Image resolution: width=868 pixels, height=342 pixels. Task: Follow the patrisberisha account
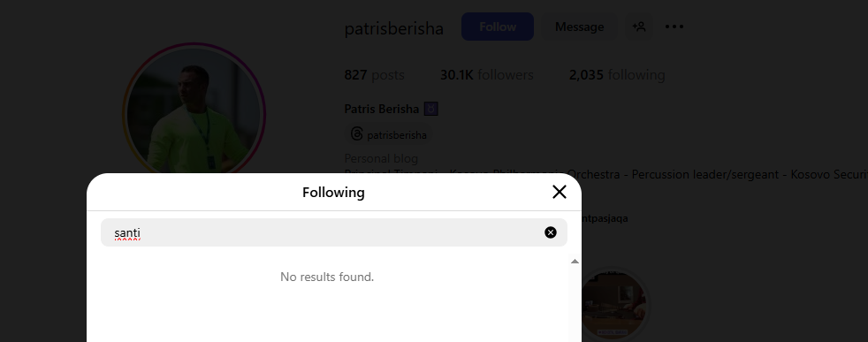point(498,27)
